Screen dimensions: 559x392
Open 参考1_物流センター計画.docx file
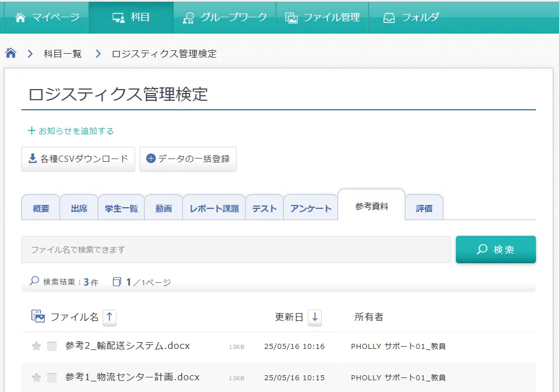pos(132,377)
